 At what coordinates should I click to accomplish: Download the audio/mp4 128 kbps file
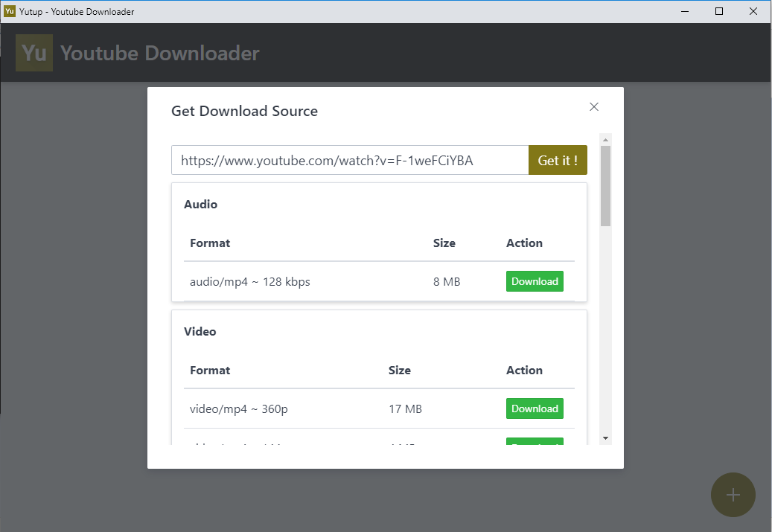(535, 281)
